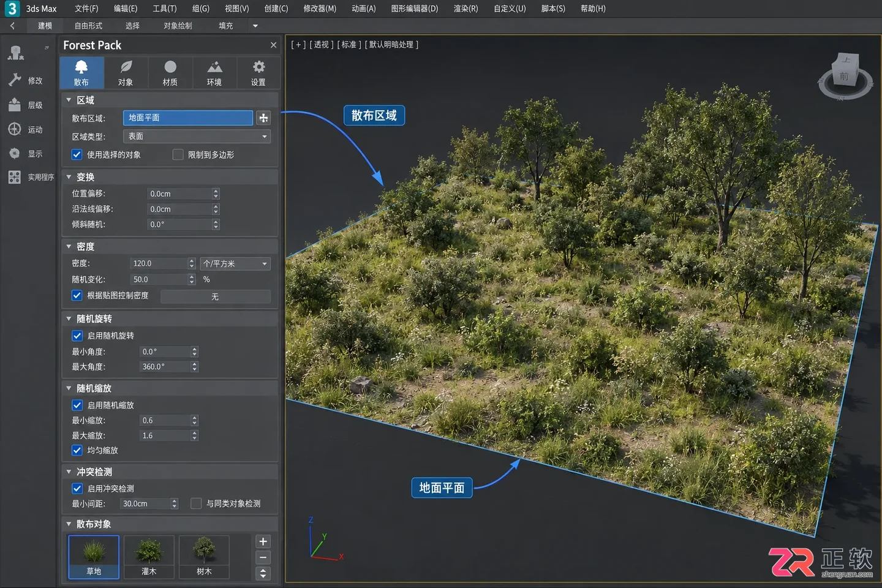Open the 设置 settings gear tab

[x=258, y=73]
